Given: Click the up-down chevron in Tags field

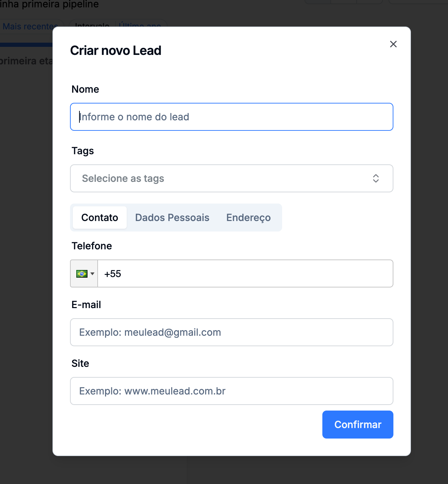Looking at the screenshot, I should pos(376,178).
